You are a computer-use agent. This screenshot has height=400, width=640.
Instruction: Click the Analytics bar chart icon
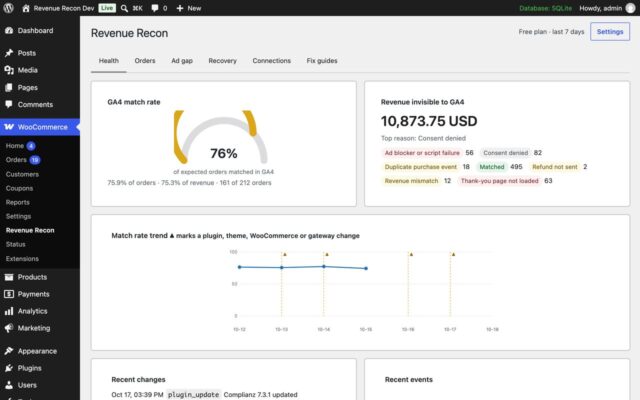[9, 311]
